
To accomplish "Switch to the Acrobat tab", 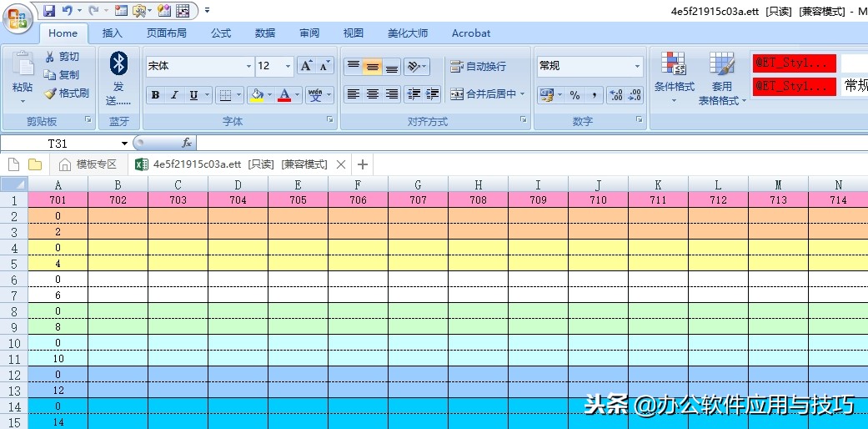I will 471,33.
